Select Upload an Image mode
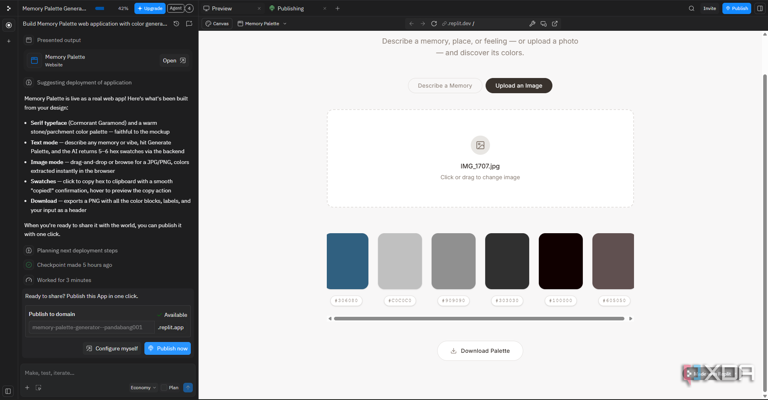 click(x=518, y=86)
